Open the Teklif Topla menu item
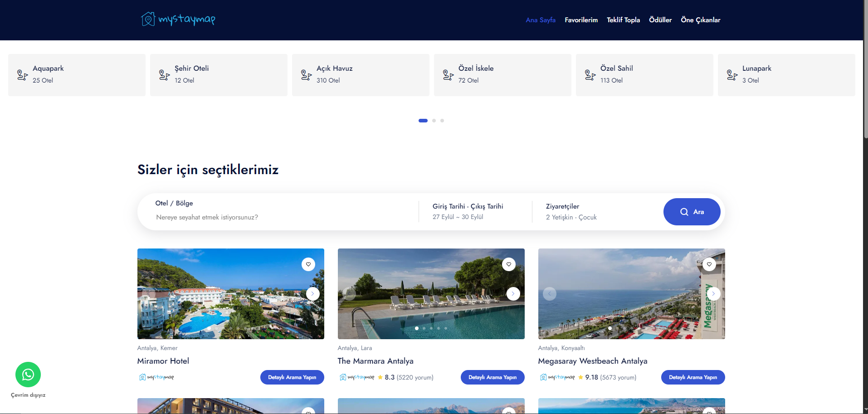The height and width of the screenshot is (414, 868). (x=623, y=20)
